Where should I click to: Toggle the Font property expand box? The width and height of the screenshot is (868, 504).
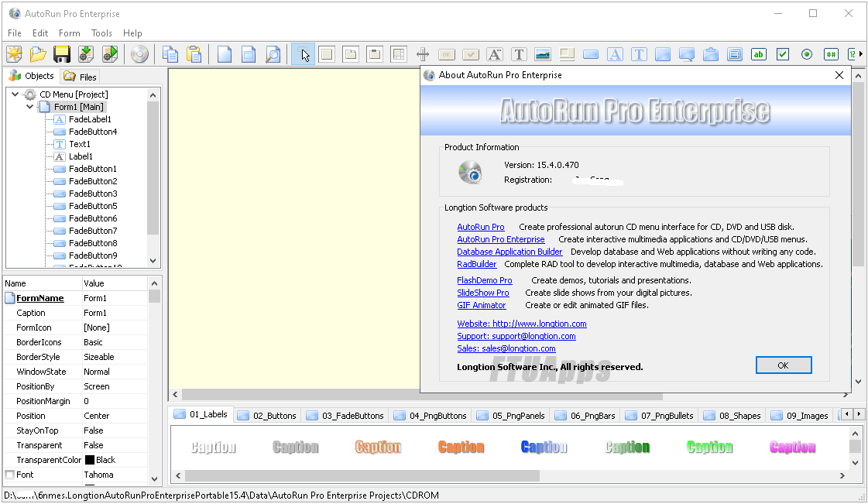(9, 475)
